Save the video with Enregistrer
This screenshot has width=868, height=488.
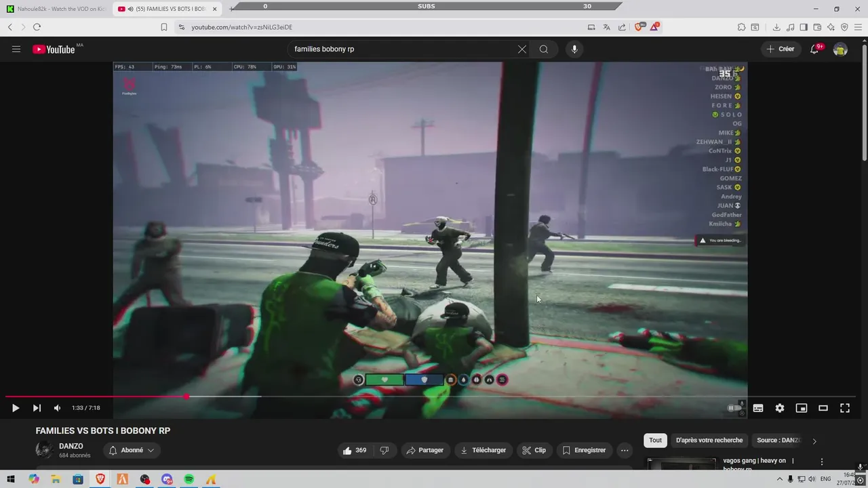[x=584, y=450]
